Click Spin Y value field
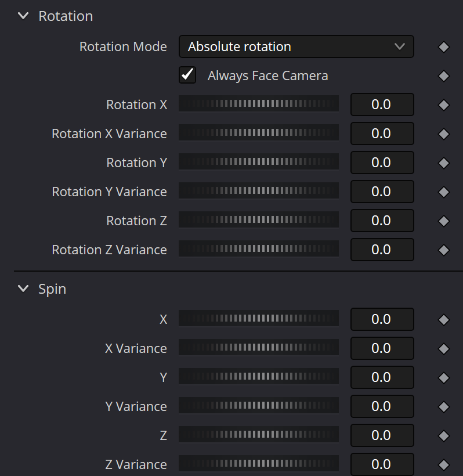The height and width of the screenshot is (476, 463). pyautogui.click(x=382, y=377)
